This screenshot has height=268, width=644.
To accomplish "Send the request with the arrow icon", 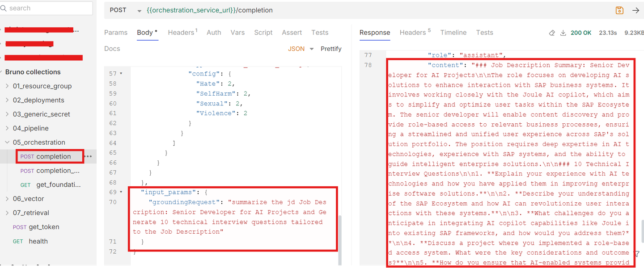I will [x=636, y=10].
